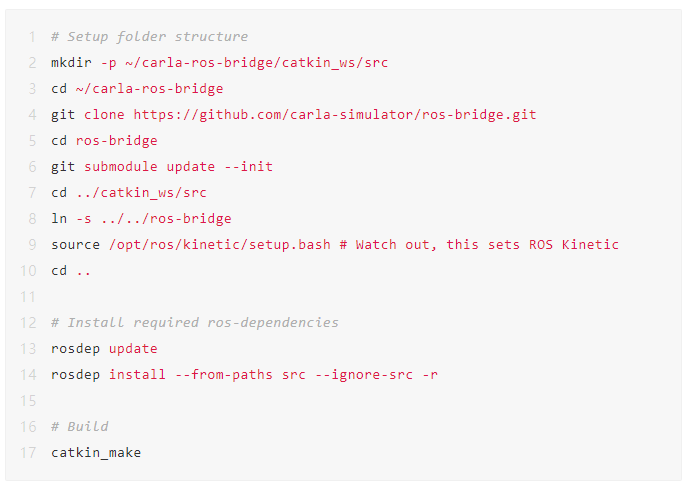Click line number 7 in gutter
Screen dimensions: 689x486
(x=32, y=192)
